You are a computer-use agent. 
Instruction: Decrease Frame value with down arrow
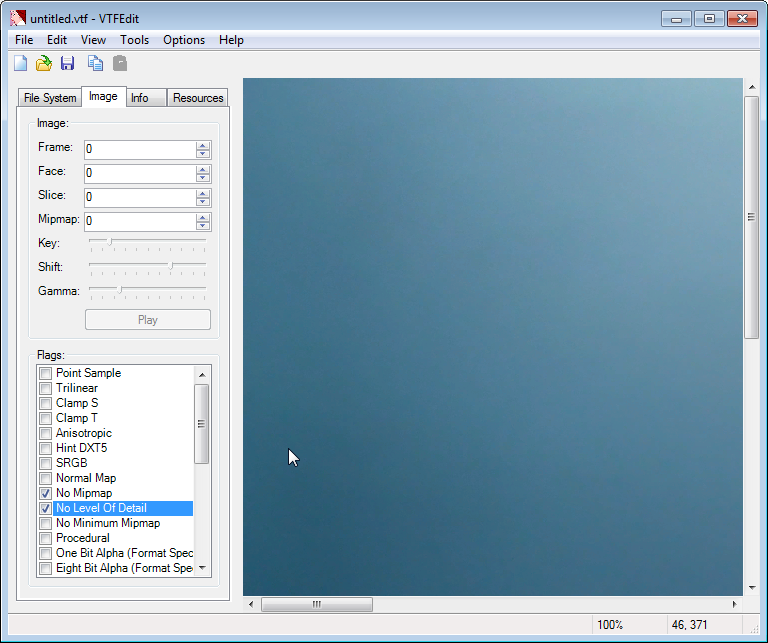coord(203,154)
